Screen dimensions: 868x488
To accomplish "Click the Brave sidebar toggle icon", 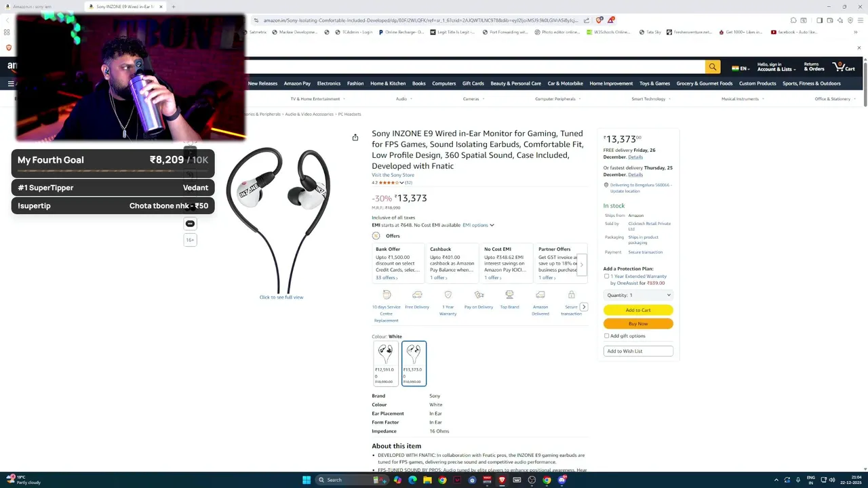I will pyautogui.click(x=819, y=20).
